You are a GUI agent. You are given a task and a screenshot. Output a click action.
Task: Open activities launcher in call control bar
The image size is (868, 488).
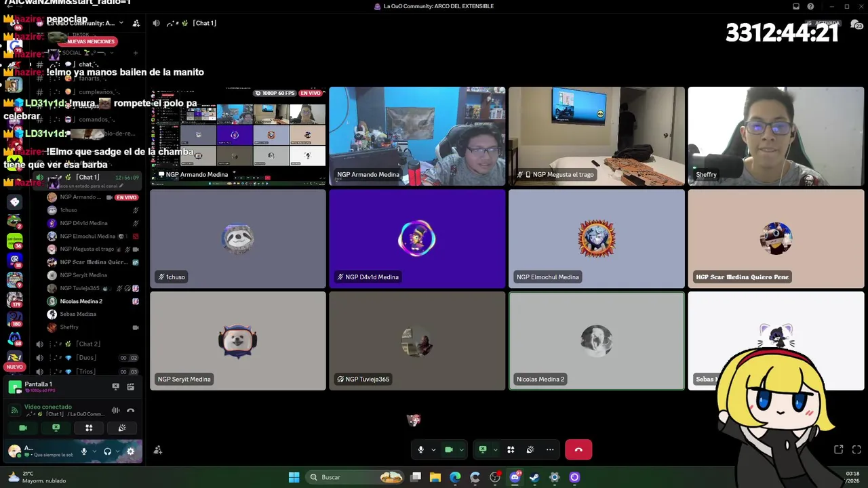pos(511,449)
